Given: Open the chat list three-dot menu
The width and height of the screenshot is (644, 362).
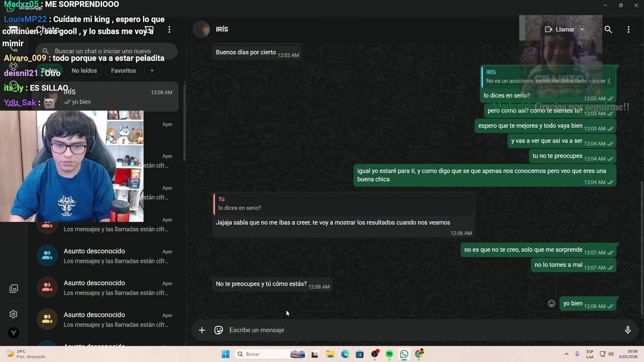Looking at the screenshot, I should pos(170,30).
